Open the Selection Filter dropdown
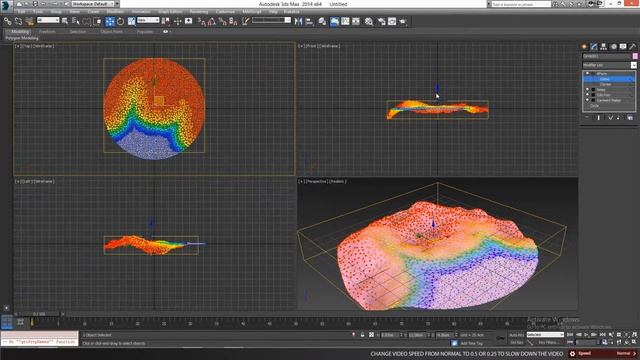 point(48,20)
